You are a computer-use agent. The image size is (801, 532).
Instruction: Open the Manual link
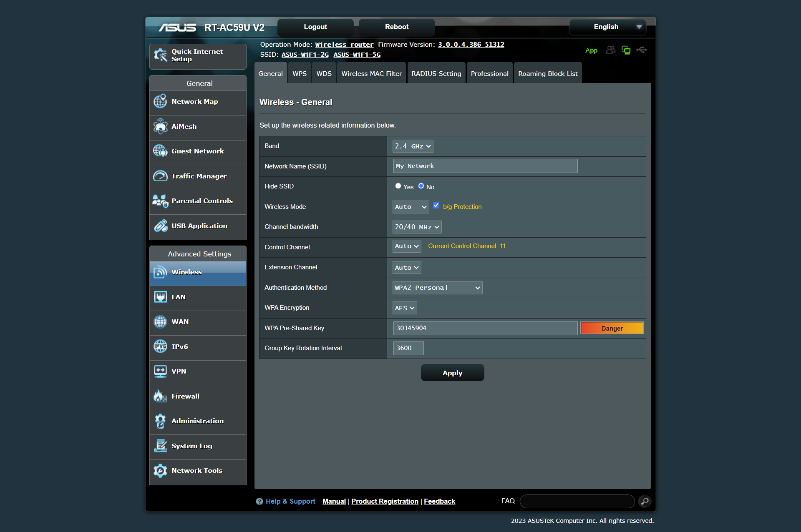point(334,501)
